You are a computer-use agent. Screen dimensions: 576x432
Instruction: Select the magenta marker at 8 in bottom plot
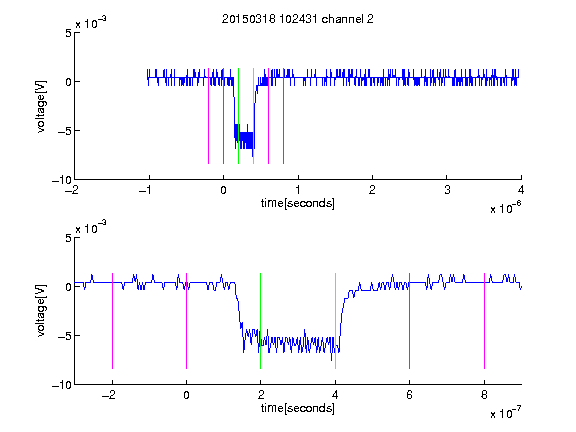[485, 321]
